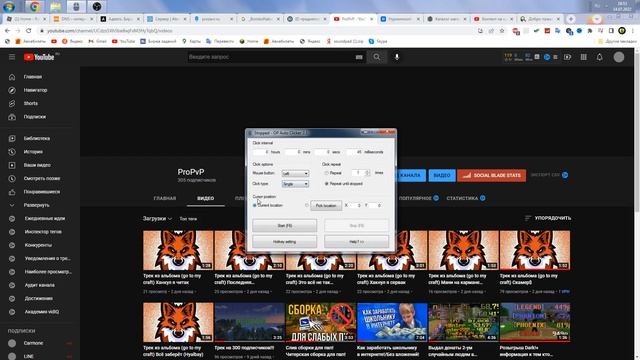640x360 pixels.
Task: Select Repeat until stopped radio button
Action: (326, 184)
